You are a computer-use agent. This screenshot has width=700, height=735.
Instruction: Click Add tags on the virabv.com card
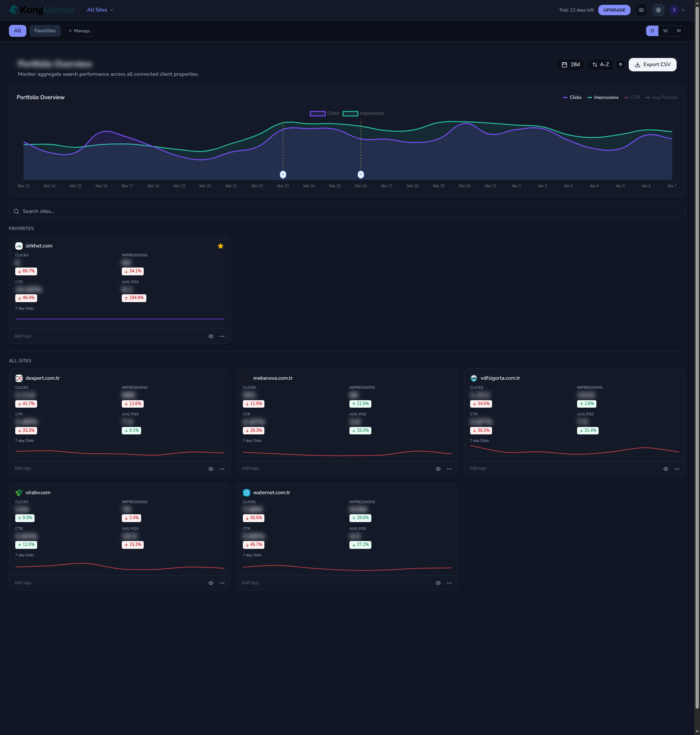click(x=23, y=583)
